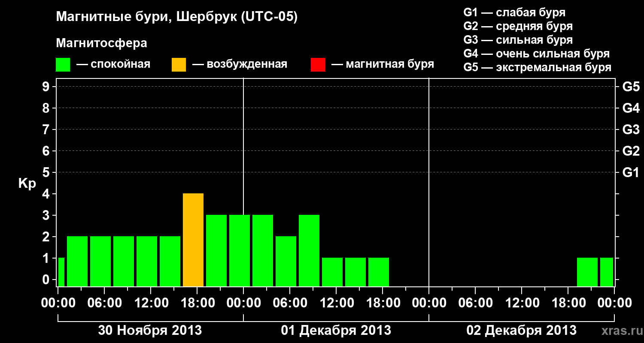
Task: Click the 'Магнитосфера' heading
Action: tap(101, 43)
